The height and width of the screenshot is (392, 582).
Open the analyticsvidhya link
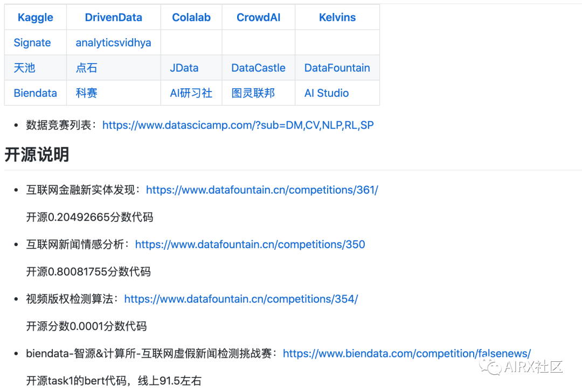(x=113, y=43)
